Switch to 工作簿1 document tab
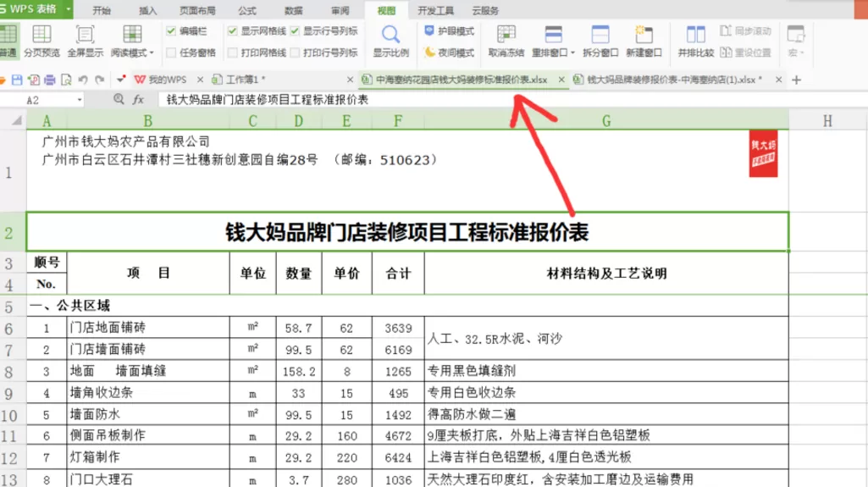Viewport: 868px width, 487px height. tap(239, 80)
